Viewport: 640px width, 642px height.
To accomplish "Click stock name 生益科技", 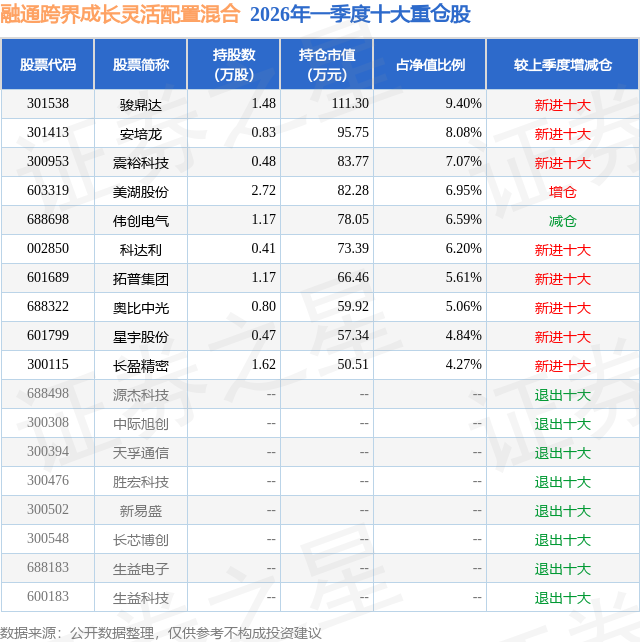I will (141, 599).
